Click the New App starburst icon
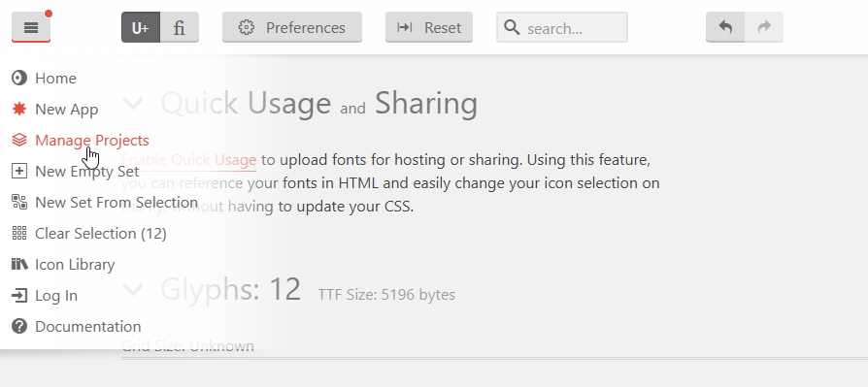Viewport: 868px width, 387px height. click(x=19, y=109)
